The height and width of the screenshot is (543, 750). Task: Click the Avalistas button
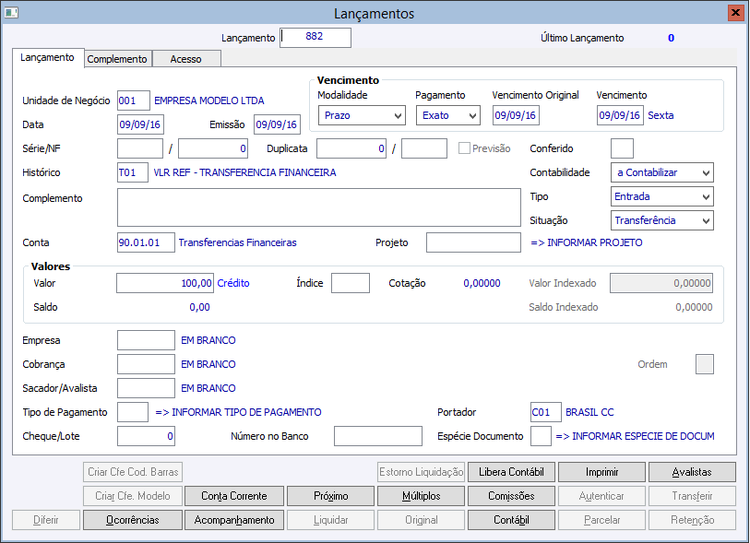(692, 471)
